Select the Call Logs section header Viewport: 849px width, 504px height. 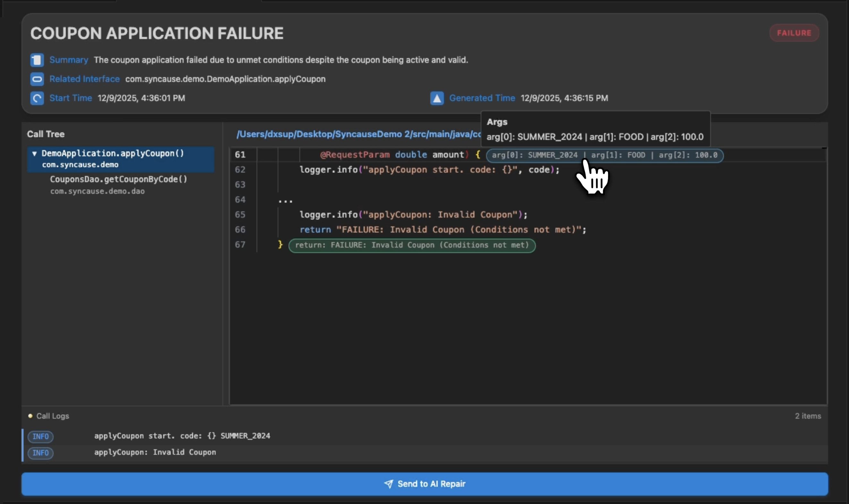[53, 416]
